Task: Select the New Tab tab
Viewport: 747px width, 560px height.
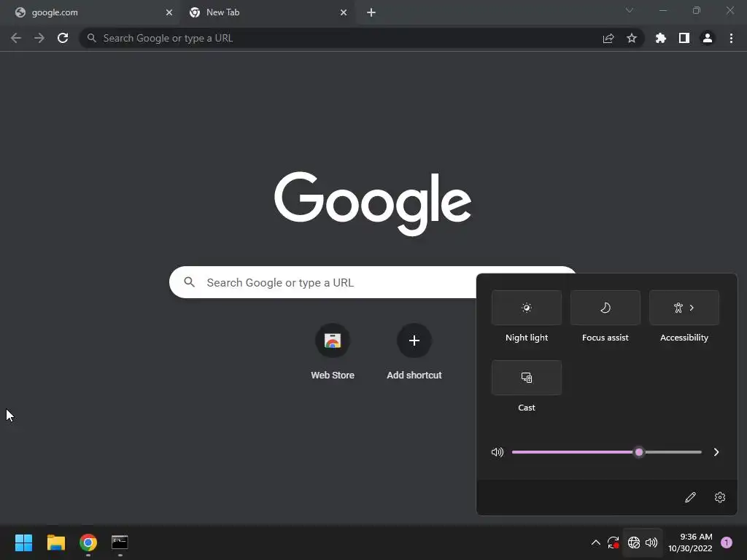Action: point(267,12)
